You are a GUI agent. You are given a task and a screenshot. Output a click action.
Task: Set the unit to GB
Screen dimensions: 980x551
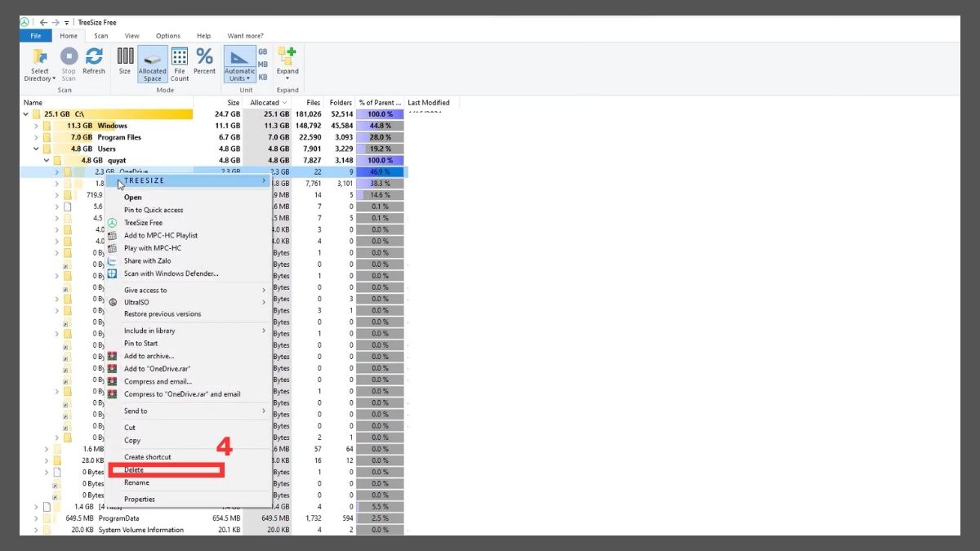(263, 51)
